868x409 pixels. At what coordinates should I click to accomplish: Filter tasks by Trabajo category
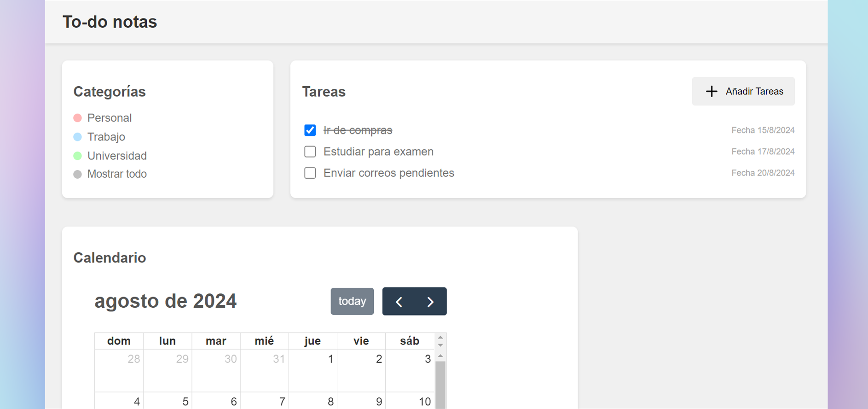pos(106,137)
